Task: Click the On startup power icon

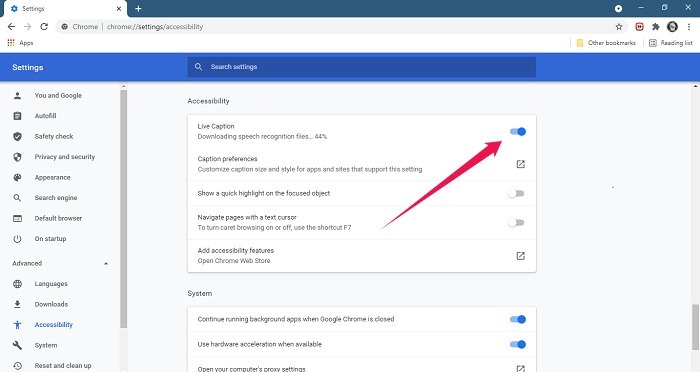Action: tap(17, 239)
